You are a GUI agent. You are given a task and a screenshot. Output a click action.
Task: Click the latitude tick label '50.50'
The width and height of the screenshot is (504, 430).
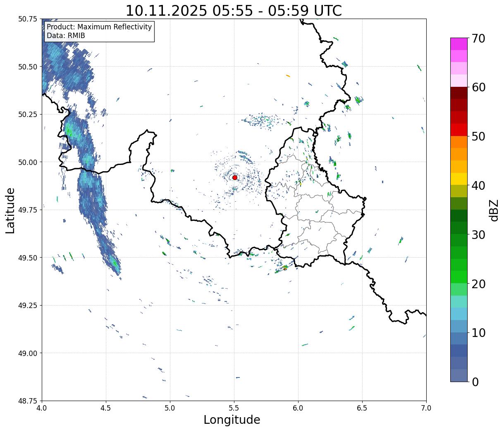(x=27, y=67)
